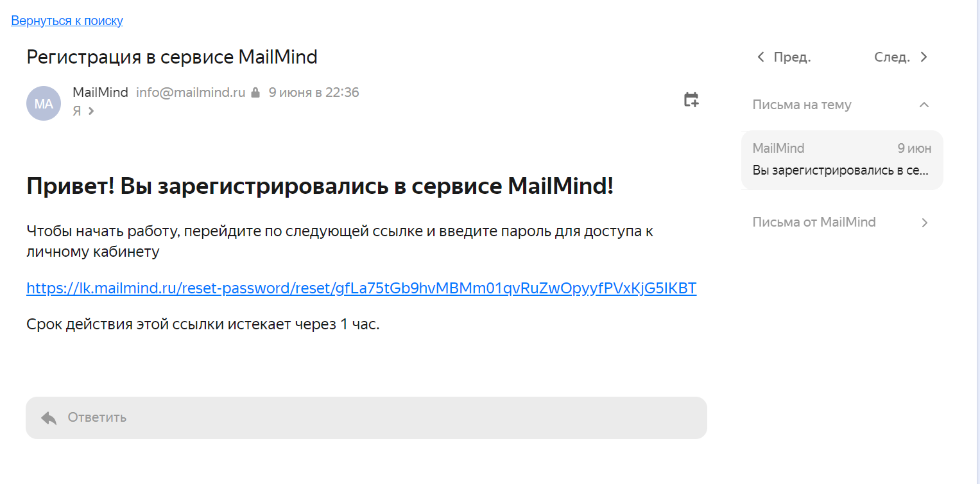Screen dimensions: 980x484
Task: Click the MA sender avatar
Action: coord(44,103)
